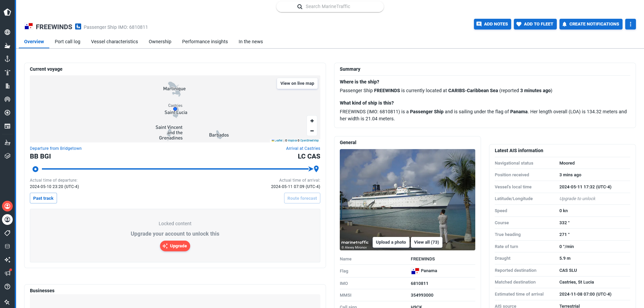Click View on live map button

[297, 83]
